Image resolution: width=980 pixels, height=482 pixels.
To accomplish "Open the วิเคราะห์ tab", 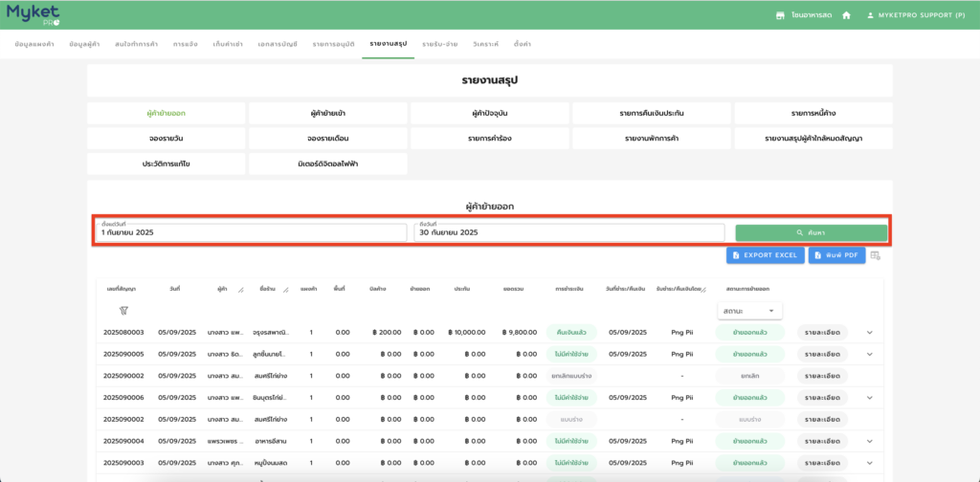I will click(485, 44).
